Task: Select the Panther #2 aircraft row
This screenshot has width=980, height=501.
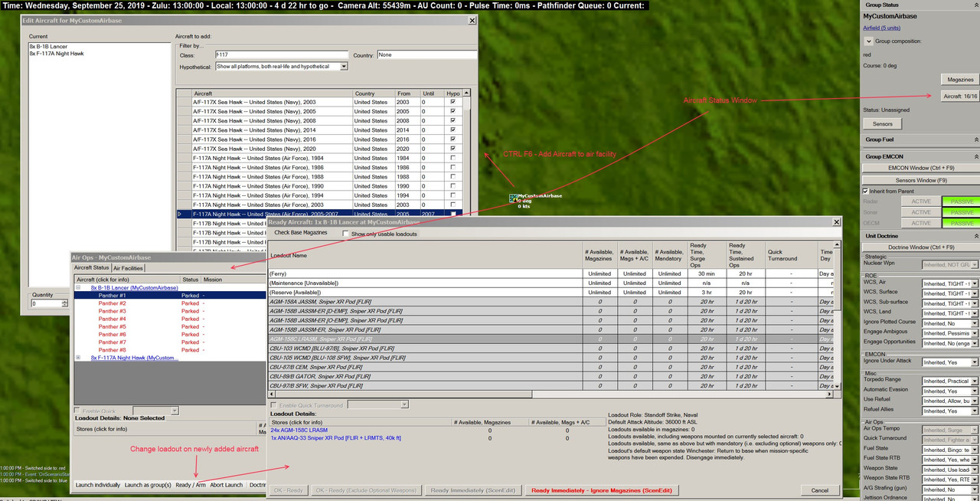Action: (x=169, y=303)
